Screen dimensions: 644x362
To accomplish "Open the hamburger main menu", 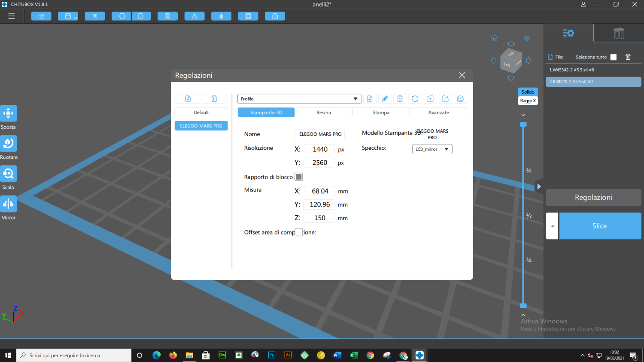I will click(x=12, y=16).
